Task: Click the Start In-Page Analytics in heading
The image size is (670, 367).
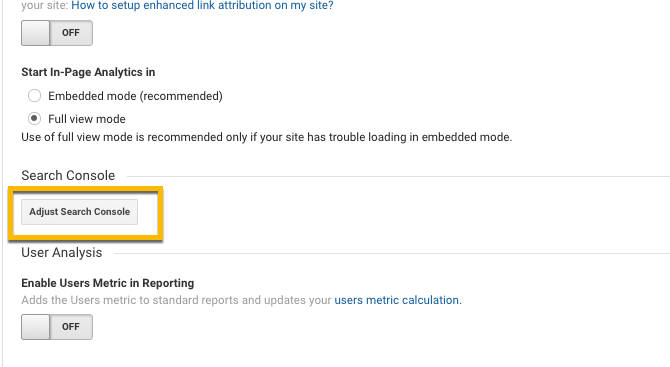Action: 88,72
